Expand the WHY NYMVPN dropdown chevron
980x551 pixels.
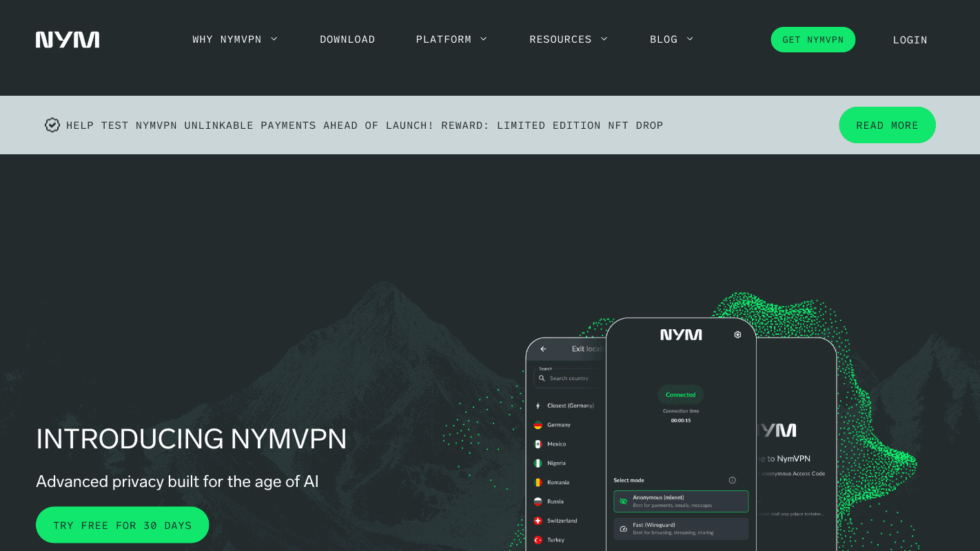pos(274,39)
